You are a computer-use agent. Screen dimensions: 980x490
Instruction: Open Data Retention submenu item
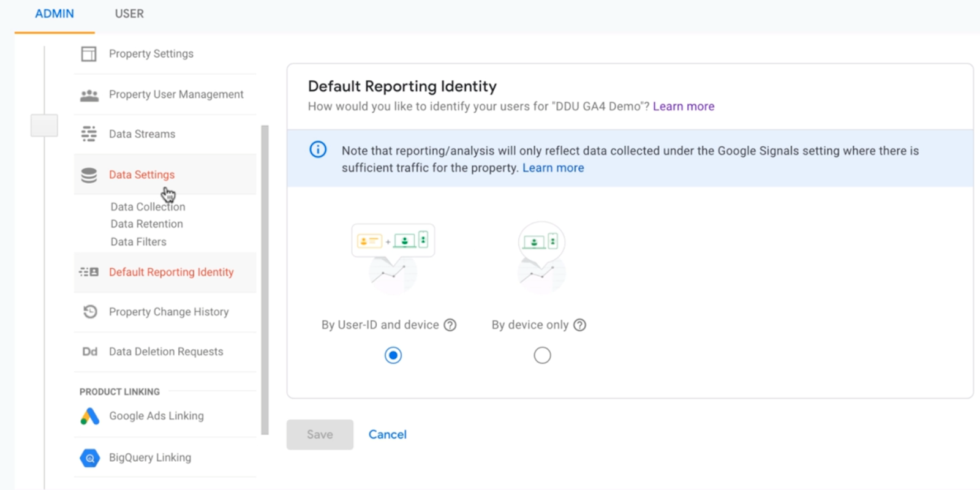click(x=146, y=224)
